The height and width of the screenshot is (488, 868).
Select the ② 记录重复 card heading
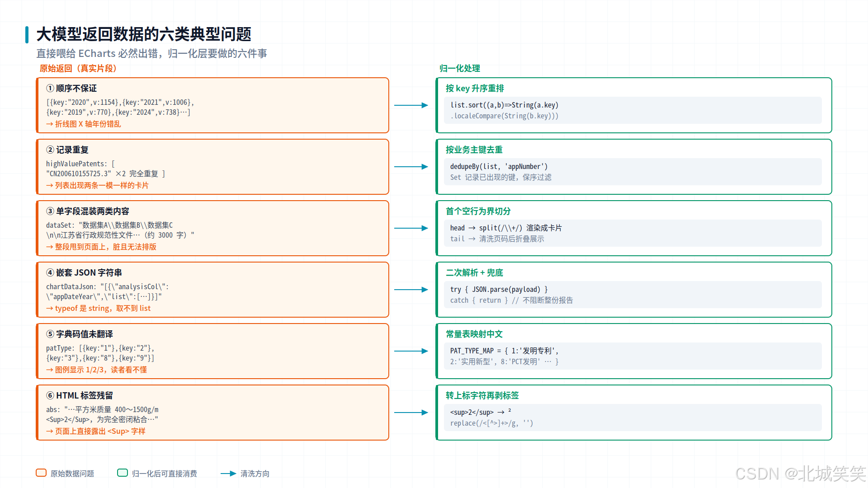point(67,150)
